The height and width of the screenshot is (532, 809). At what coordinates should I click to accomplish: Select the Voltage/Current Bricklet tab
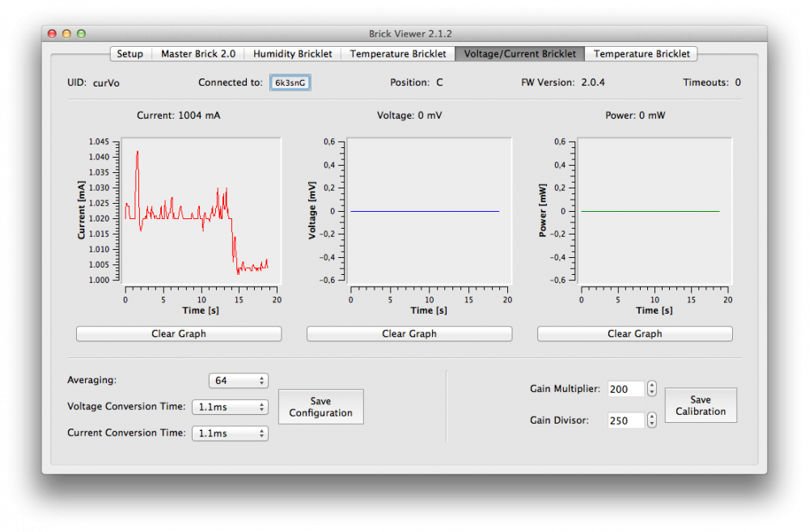tap(519, 54)
